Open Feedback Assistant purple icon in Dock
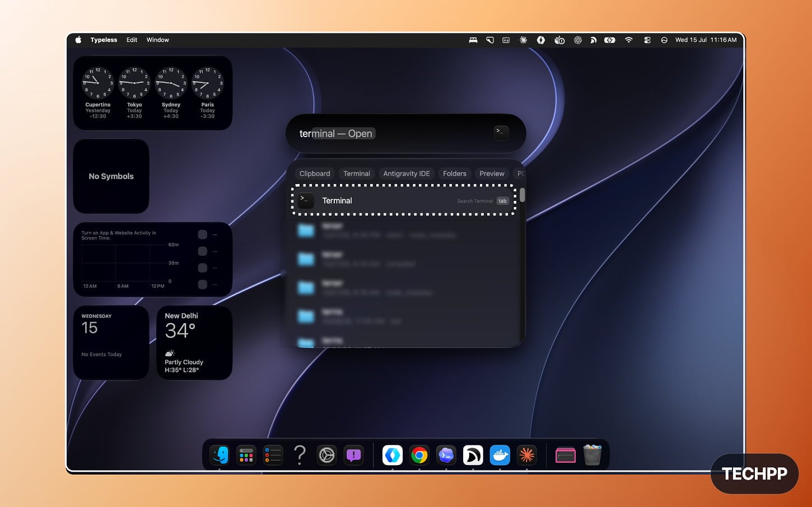The height and width of the screenshot is (507, 812). pyautogui.click(x=353, y=455)
